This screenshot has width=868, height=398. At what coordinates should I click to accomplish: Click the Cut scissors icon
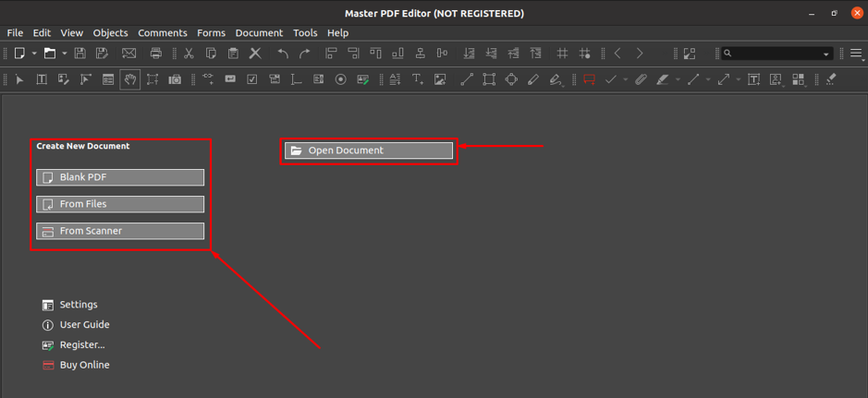(x=189, y=53)
